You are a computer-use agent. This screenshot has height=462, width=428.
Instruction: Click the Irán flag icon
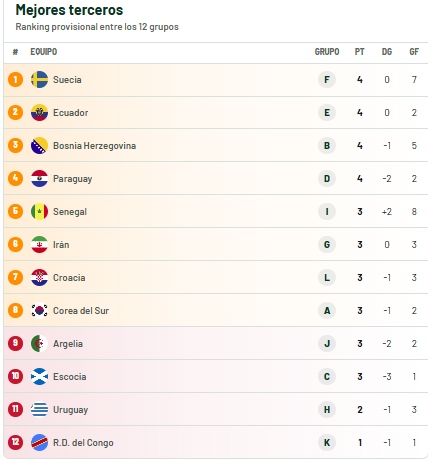click(39, 245)
